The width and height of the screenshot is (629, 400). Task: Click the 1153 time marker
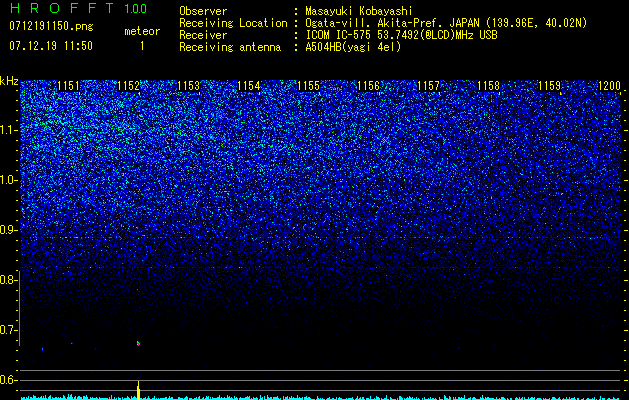[x=189, y=86]
